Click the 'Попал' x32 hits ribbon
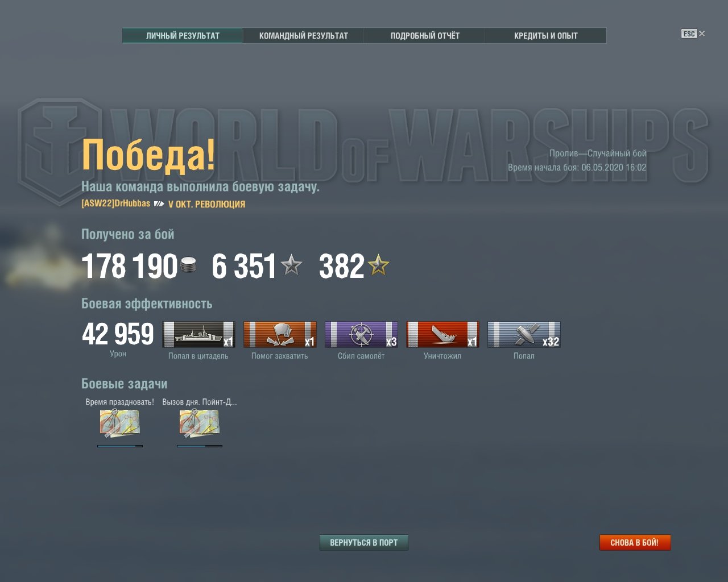The image size is (728, 582). point(524,334)
